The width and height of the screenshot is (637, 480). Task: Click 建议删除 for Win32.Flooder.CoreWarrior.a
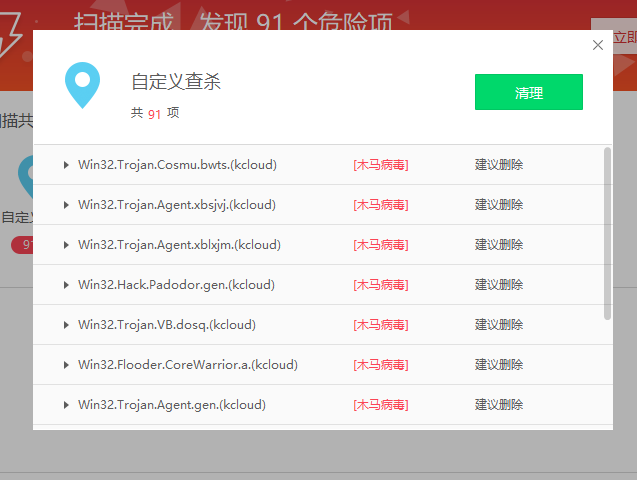[x=499, y=365]
